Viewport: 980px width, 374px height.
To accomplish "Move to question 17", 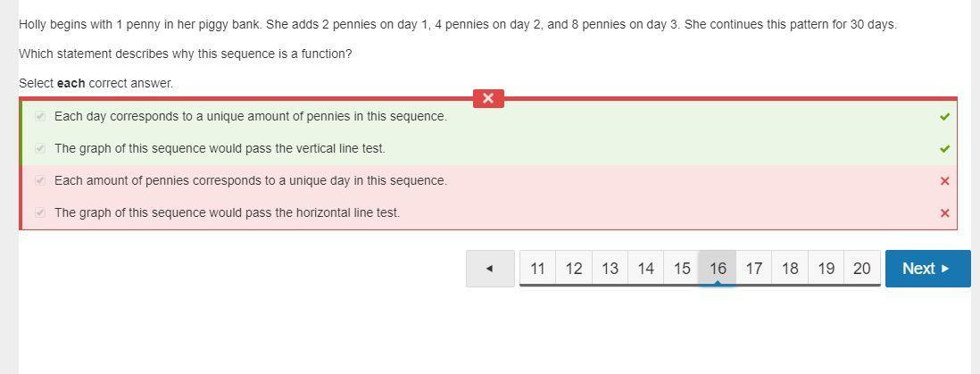I will 754,269.
